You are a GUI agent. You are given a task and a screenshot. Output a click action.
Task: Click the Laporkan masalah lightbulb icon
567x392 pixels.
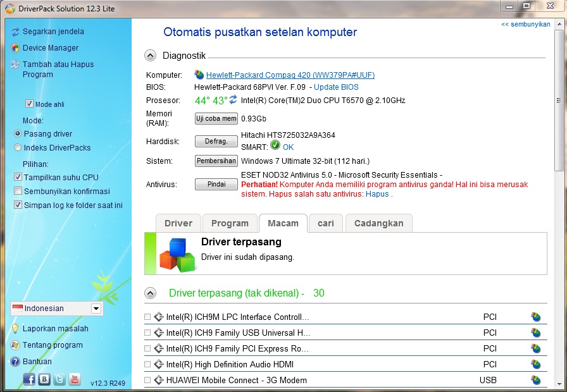point(15,329)
